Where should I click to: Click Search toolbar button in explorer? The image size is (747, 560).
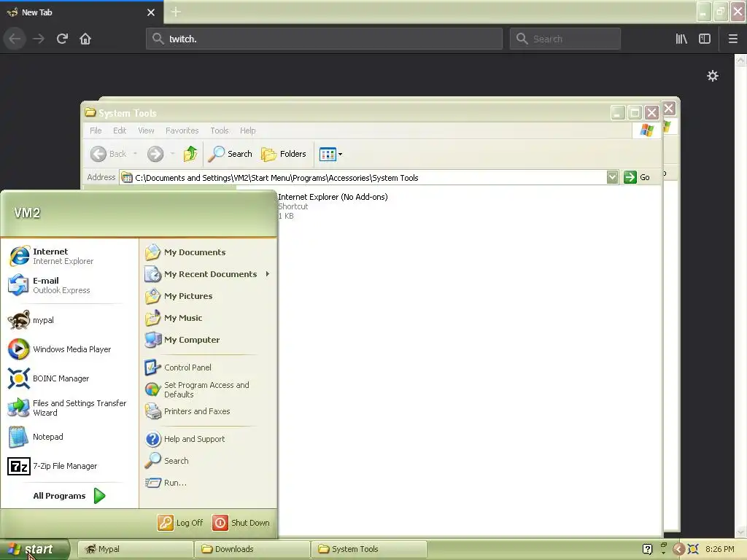pyautogui.click(x=230, y=154)
